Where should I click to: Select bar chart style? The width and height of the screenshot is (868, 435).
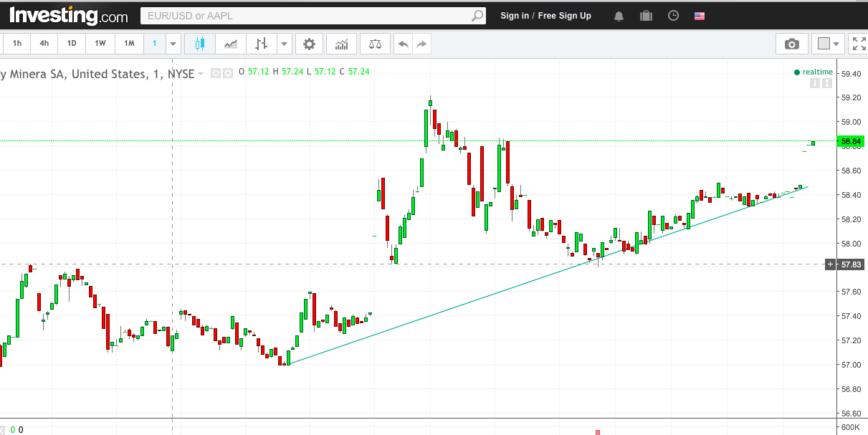pyautogui.click(x=261, y=44)
